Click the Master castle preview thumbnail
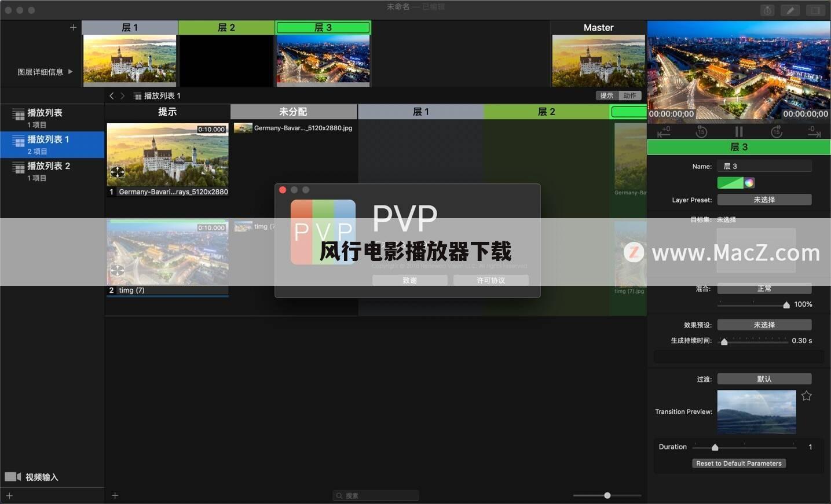 point(598,60)
